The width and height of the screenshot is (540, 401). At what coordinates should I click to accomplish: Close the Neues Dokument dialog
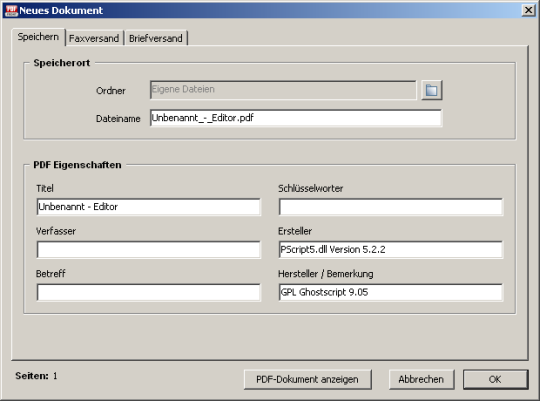pos(528,10)
